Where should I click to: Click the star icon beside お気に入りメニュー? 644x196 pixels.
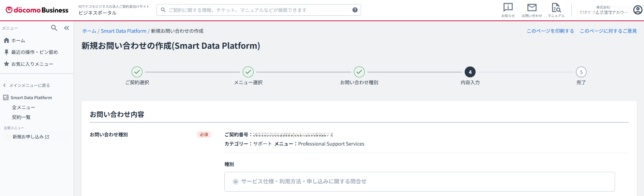[x=6, y=64]
